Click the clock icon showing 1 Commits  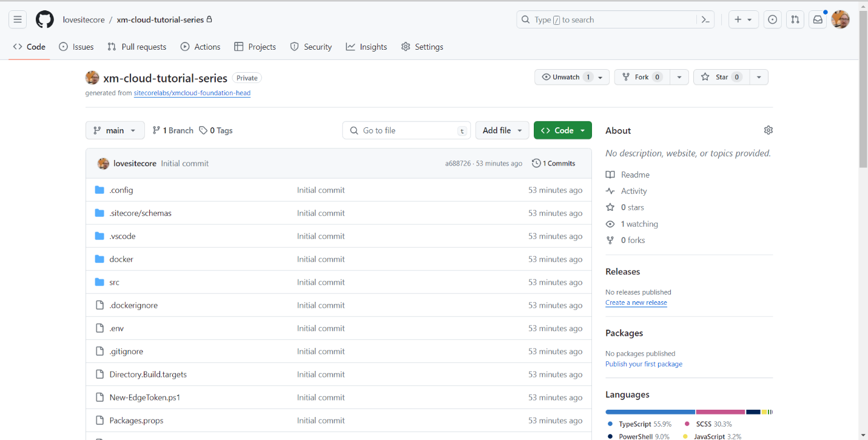pos(536,162)
